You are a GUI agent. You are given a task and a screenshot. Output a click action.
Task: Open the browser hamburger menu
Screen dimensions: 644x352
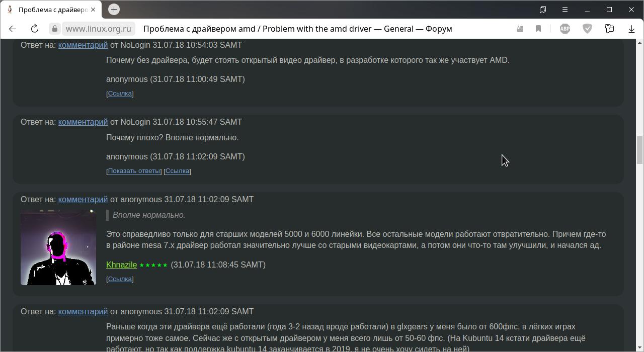click(x=565, y=10)
